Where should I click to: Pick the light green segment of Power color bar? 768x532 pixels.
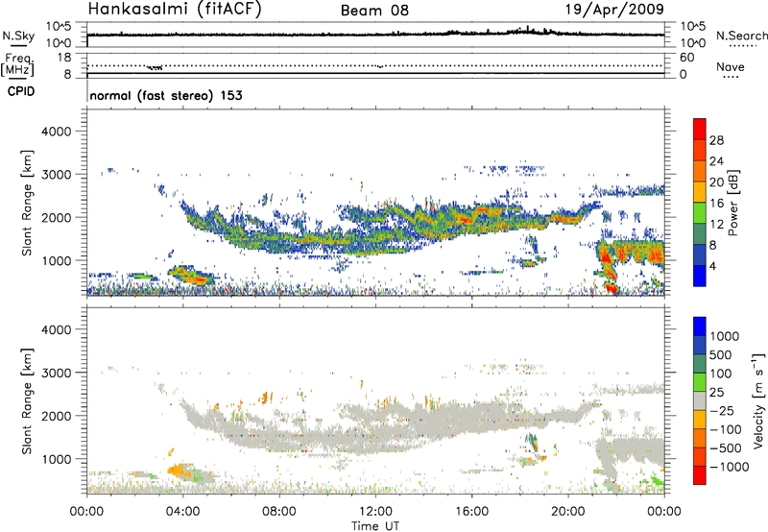point(700,213)
